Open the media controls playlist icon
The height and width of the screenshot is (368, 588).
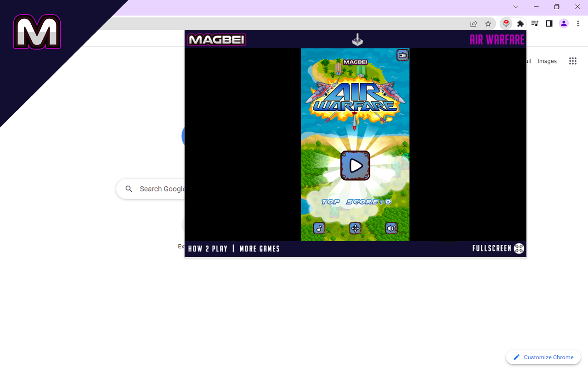(535, 23)
